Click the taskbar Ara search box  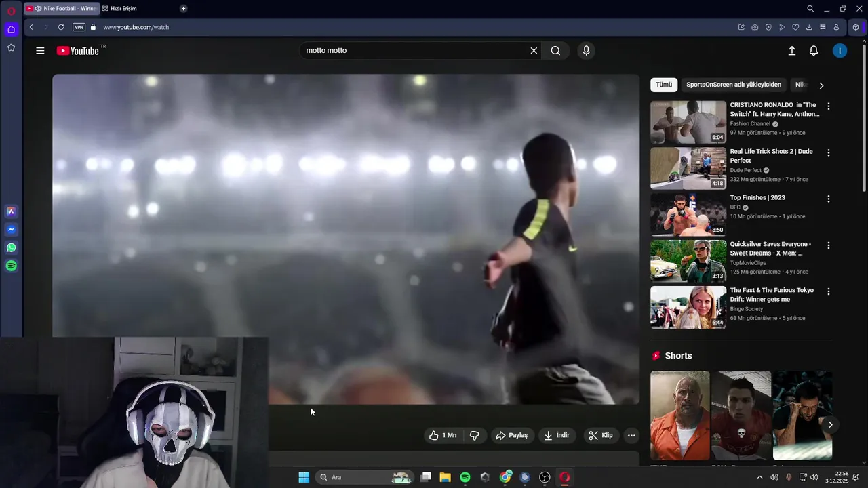coord(364,477)
